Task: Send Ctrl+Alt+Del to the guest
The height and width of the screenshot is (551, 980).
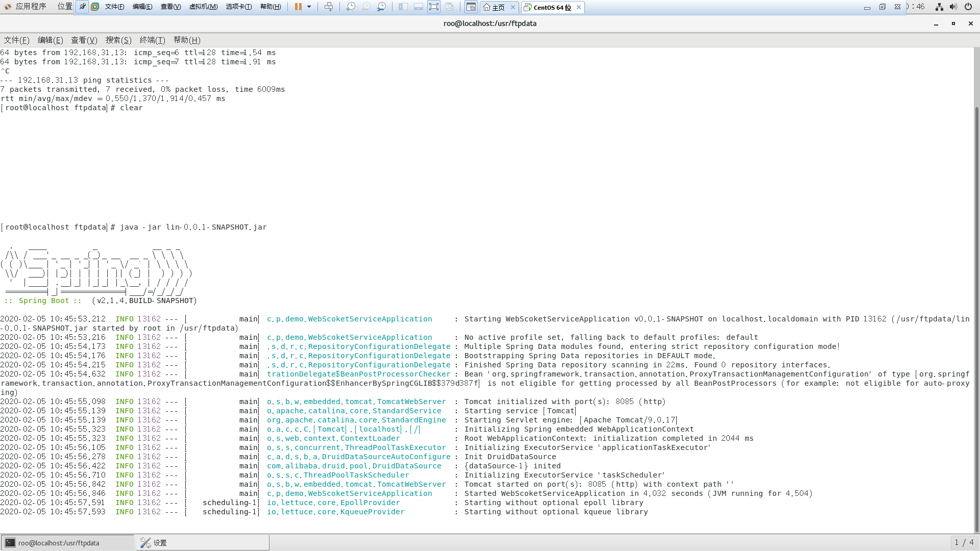Action: (329, 7)
